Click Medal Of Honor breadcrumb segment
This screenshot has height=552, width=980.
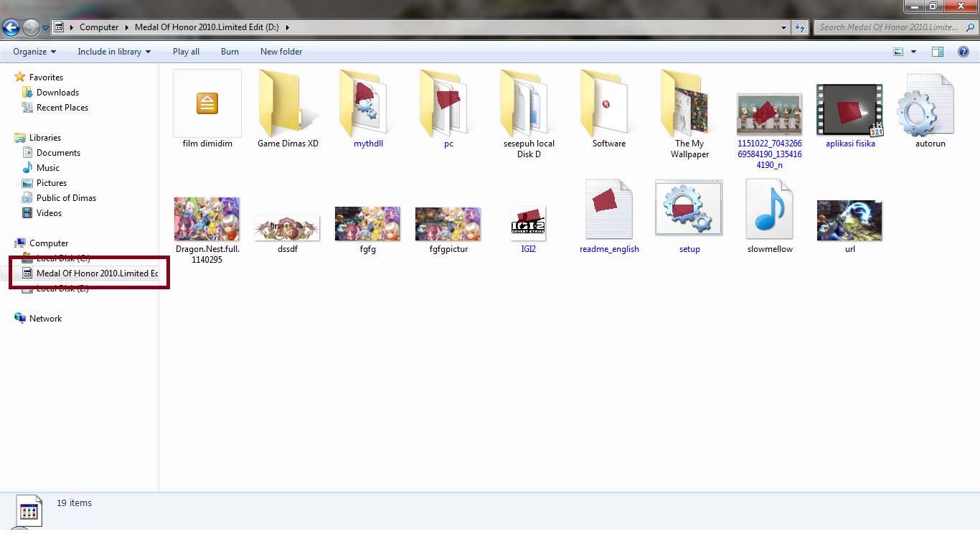[207, 27]
